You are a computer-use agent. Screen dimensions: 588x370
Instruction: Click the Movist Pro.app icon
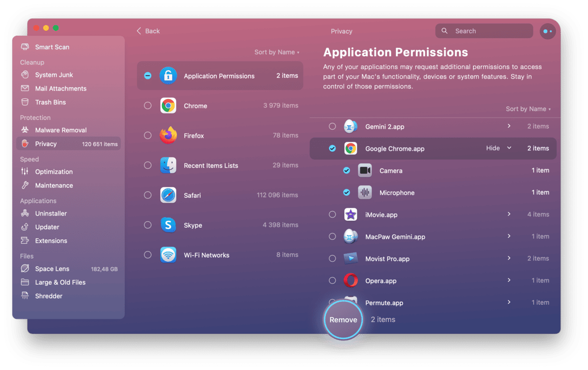(351, 259)
